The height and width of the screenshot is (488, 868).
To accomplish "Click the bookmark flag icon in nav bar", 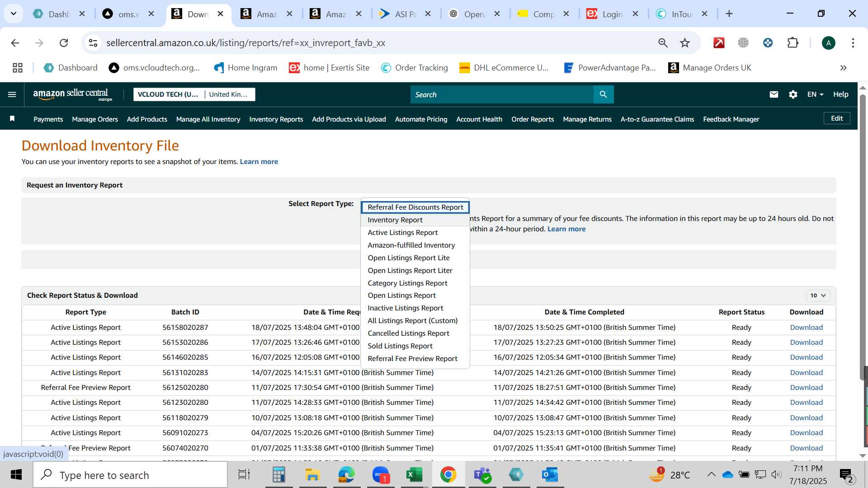I will pos(12,119).
